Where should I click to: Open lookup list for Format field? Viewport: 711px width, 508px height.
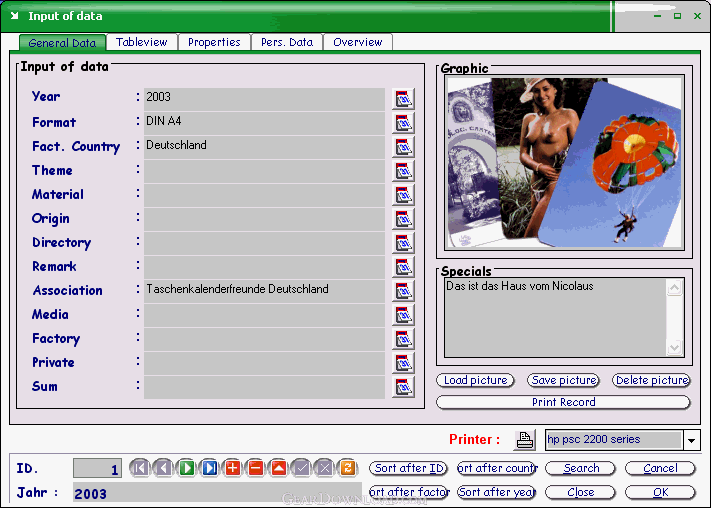point(403,123)
